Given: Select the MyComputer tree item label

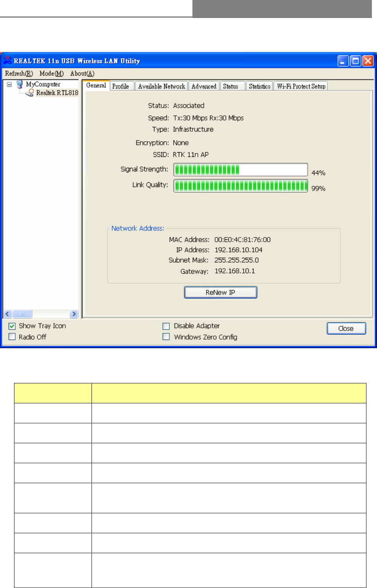Looking at the screenshot, I should pos(43,84).
